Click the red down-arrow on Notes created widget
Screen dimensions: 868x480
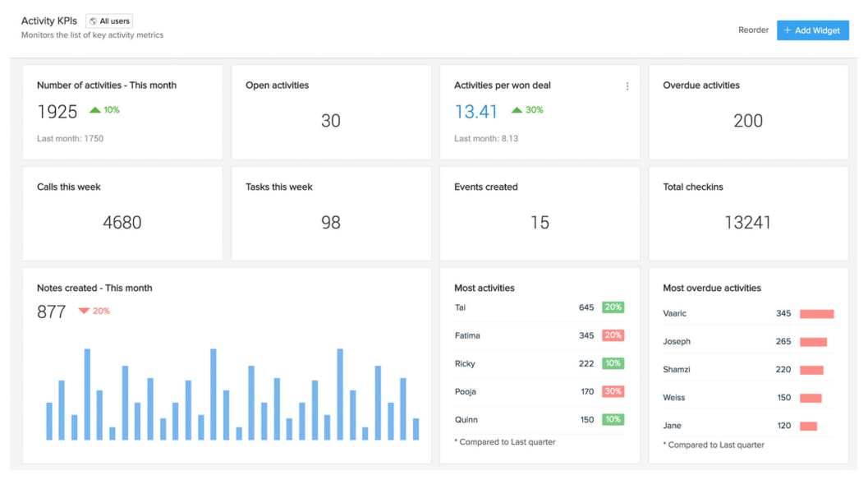(81, 312)
